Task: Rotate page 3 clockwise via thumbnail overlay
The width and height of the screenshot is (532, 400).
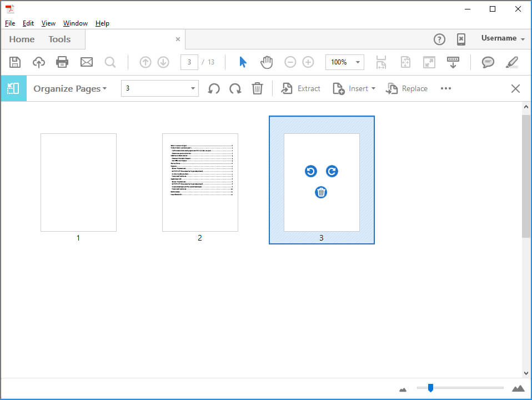Action: (x=332, y=171)
